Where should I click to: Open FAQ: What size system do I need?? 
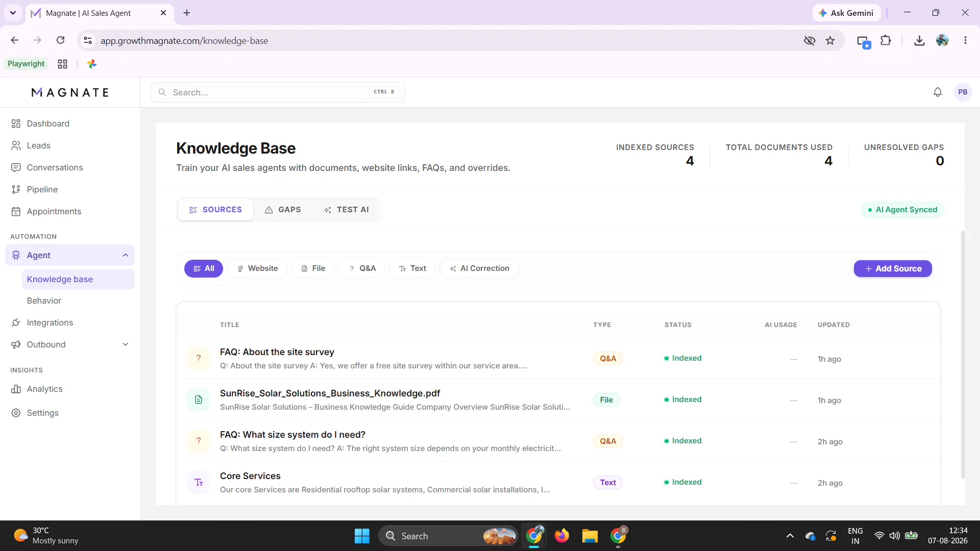tap(292, 435)
